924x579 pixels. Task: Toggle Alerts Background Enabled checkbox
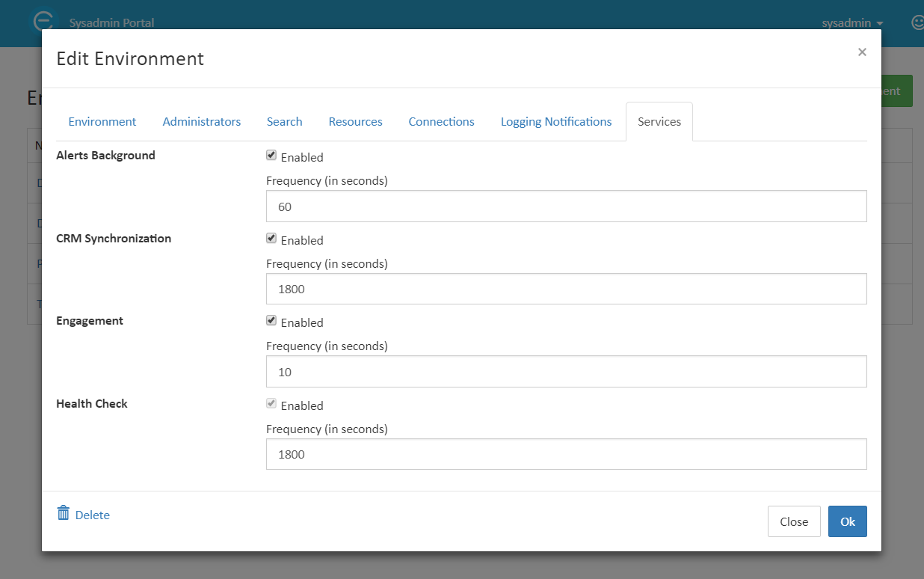pyautogui.click(x=271, y=156)
